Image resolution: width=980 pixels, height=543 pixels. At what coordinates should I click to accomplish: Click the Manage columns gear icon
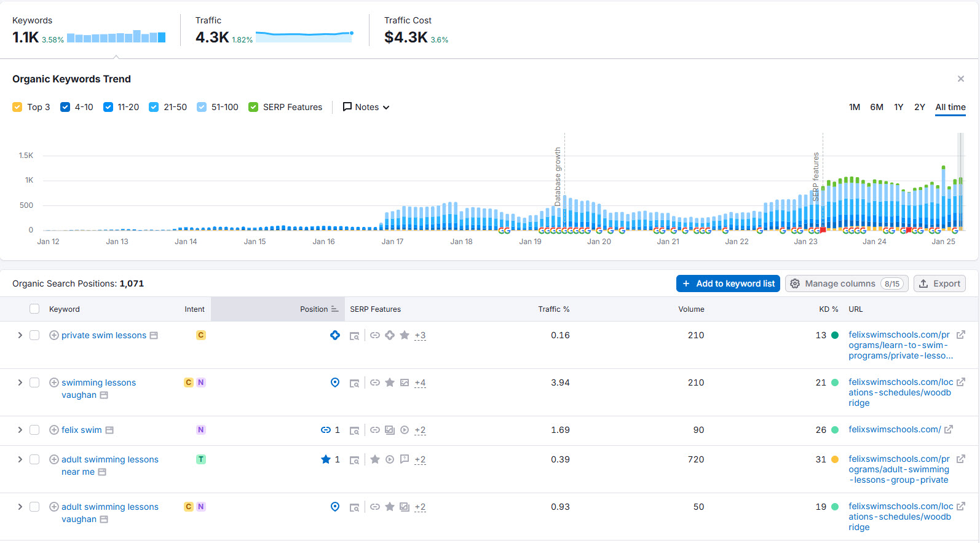pyautogui.click(x=795, y=283)
